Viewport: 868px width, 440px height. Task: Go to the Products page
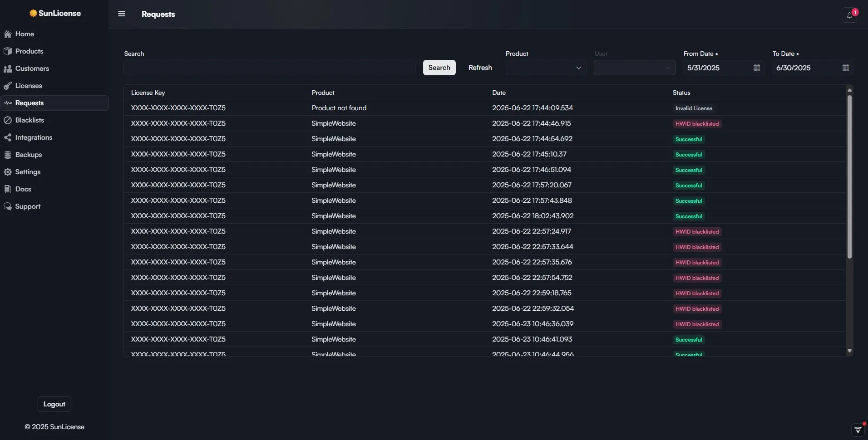pos(54,51)
